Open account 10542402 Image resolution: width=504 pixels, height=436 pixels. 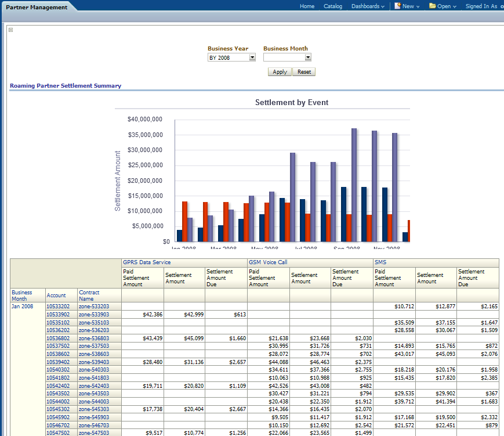58,386
